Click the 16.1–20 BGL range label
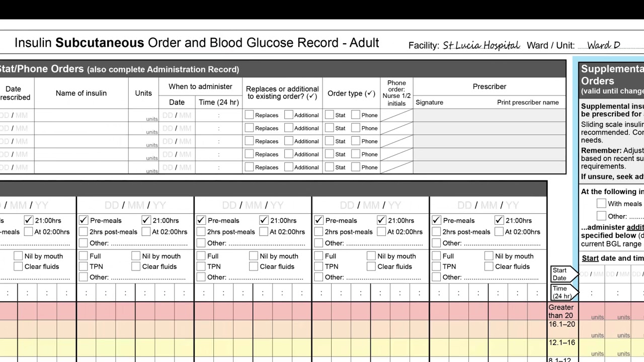This screenshot has height=362, width=644. [x=561, y=324]
